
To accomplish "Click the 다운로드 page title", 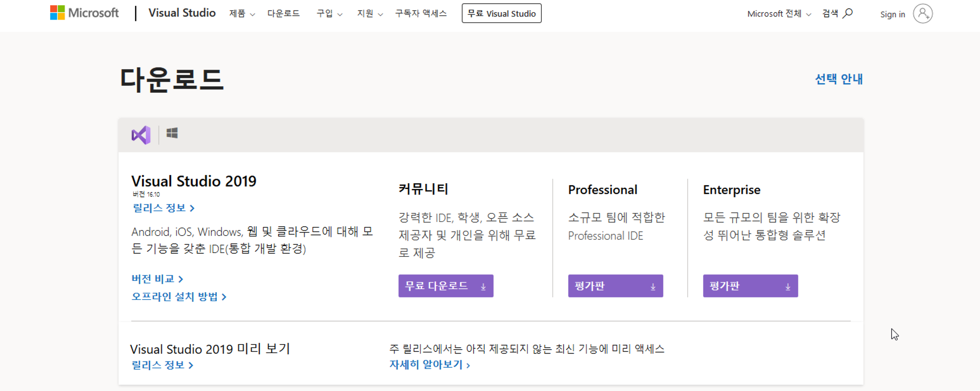I will point(172,80).
